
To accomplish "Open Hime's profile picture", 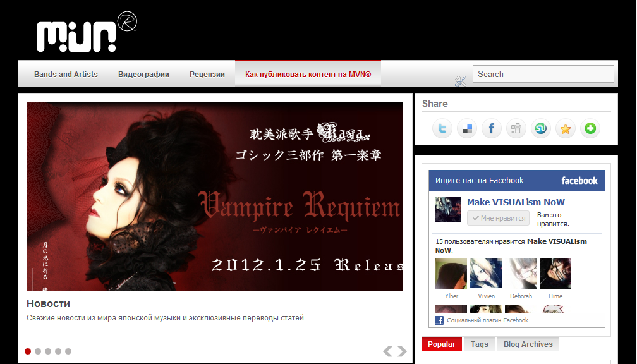I will coord(555,274).
